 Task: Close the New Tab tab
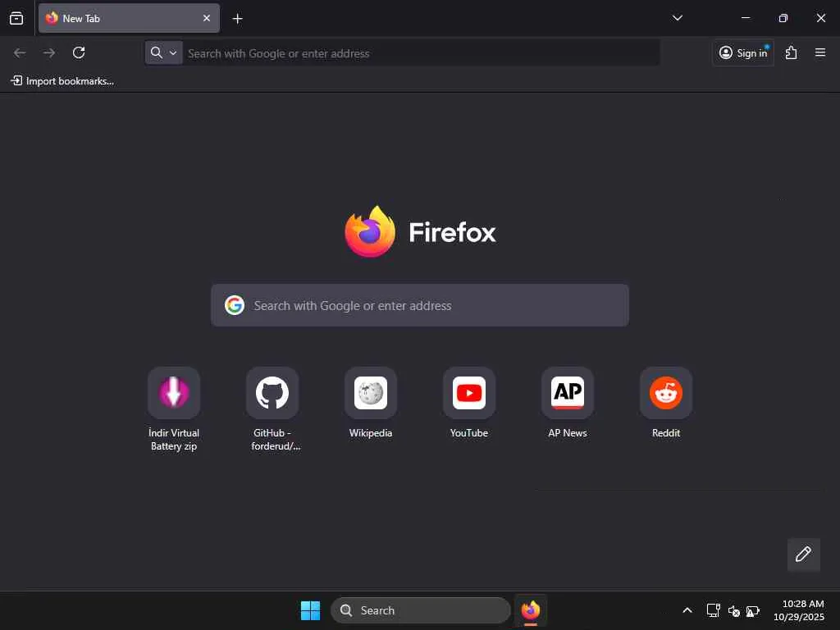pos(206,18)
